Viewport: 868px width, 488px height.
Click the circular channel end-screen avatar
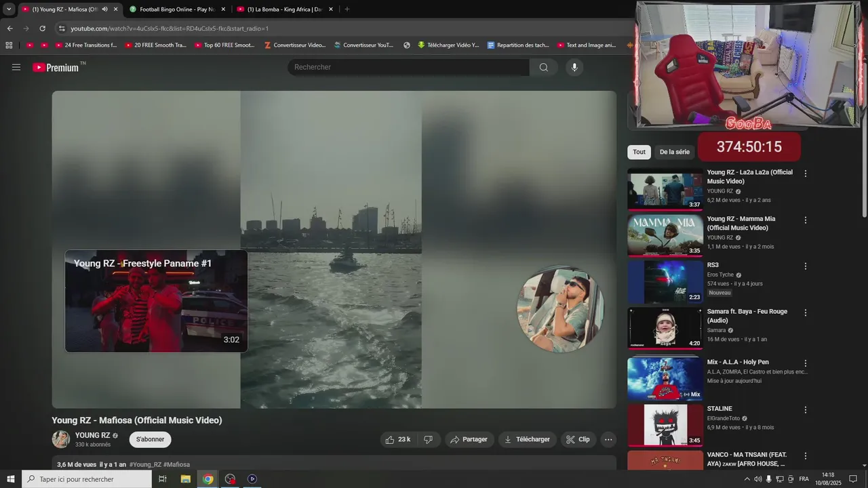[x=559, y=310]
